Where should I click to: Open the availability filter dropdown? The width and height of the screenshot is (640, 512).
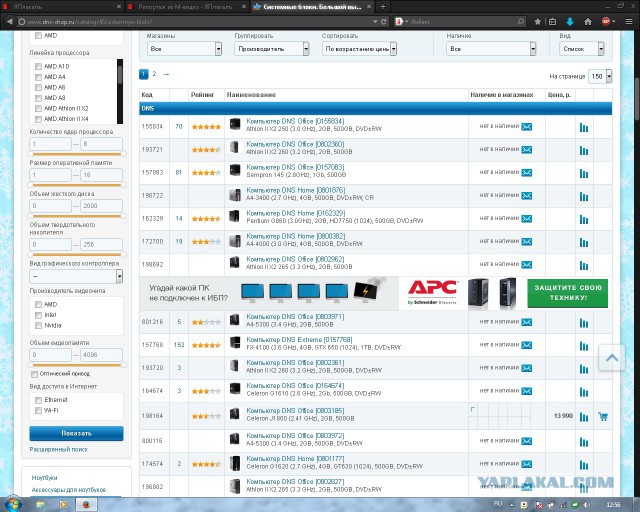491,49
